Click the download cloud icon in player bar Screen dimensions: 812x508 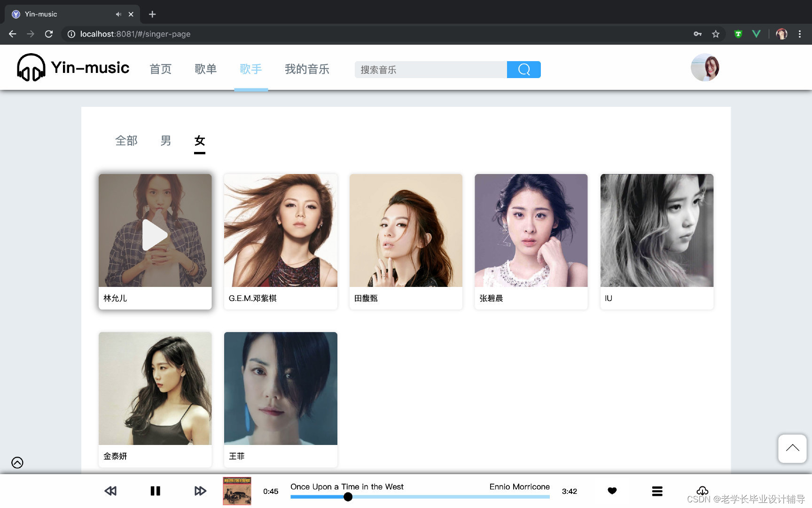point(702,491)
